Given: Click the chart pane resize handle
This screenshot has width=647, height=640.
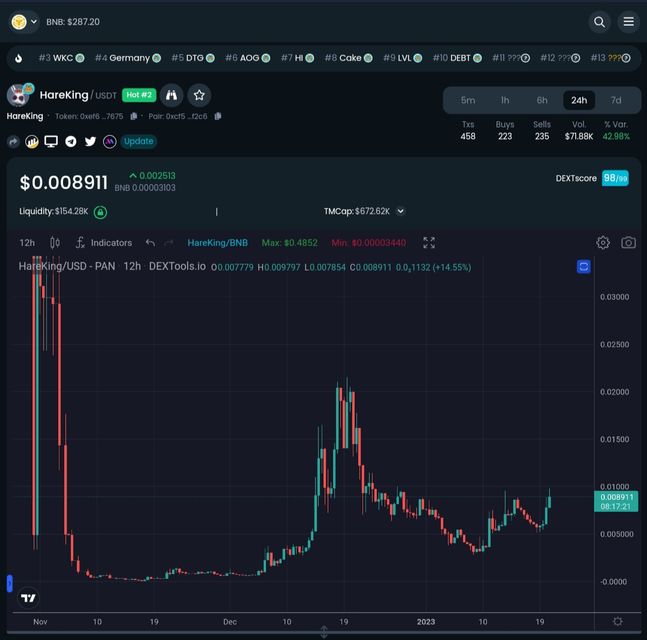Looking at the screenshot, I should (x=324, y=631).
